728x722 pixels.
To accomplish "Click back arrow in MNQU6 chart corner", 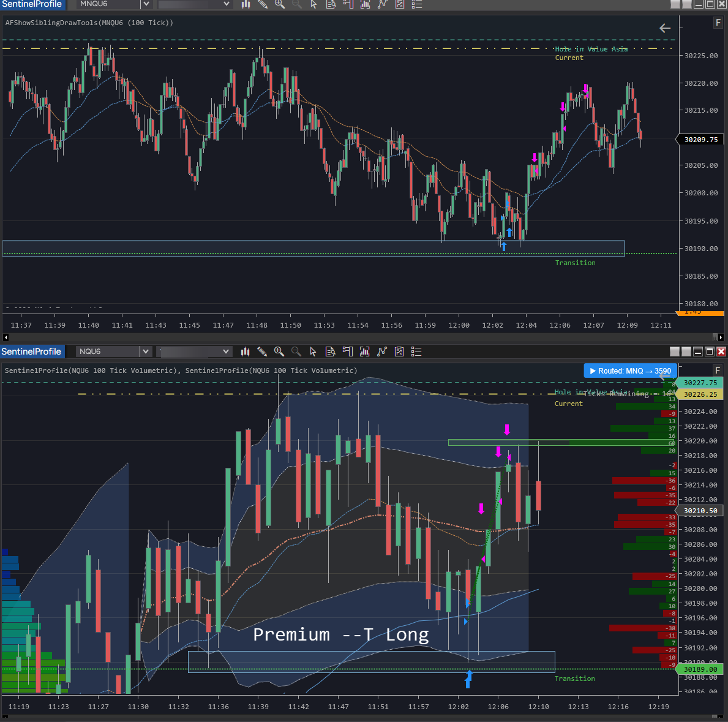I will click(665, 28).
